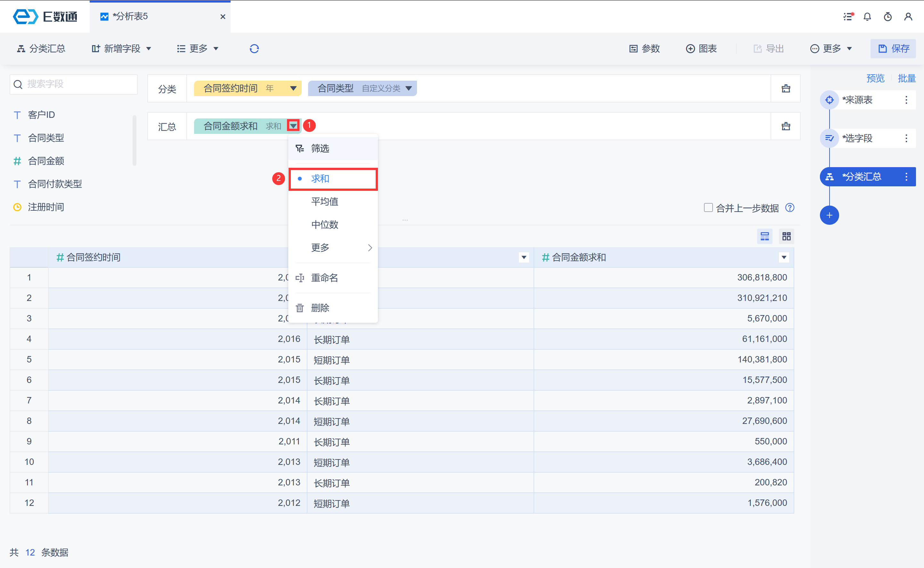Viewport: 924px width, 568px height.
Task: Open three-dot menu for 来源表 step
Action: coord(906,100)
